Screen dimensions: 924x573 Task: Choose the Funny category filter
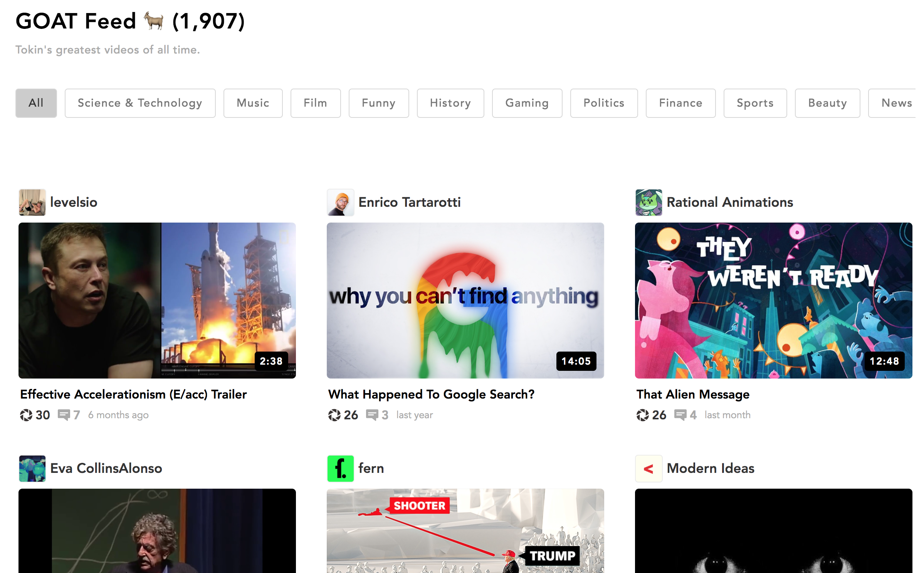(x=379, y=103)
